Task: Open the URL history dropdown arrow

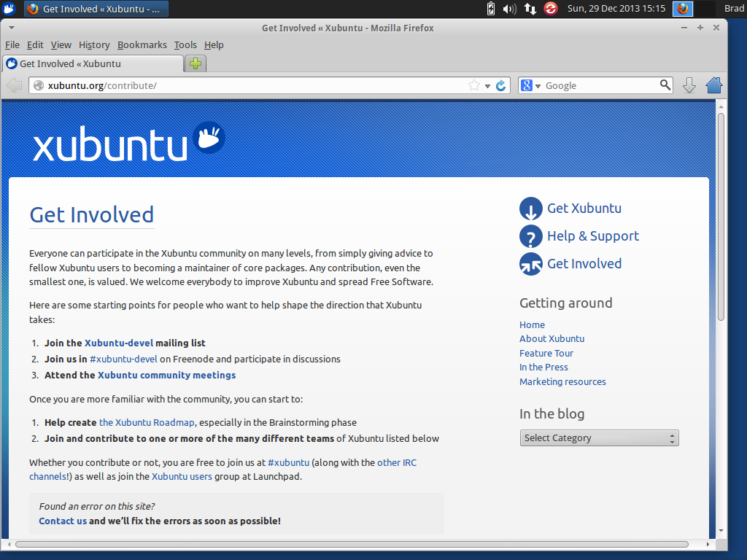Action: coord(487,86)
